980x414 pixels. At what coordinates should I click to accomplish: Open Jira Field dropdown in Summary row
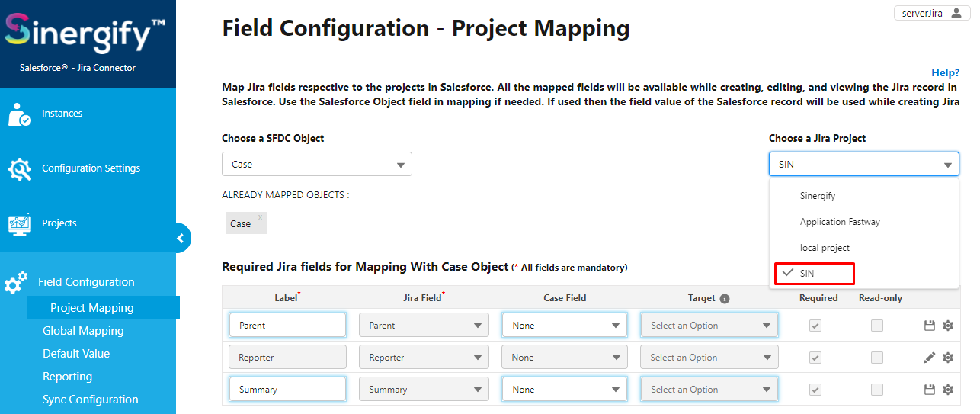424,390
